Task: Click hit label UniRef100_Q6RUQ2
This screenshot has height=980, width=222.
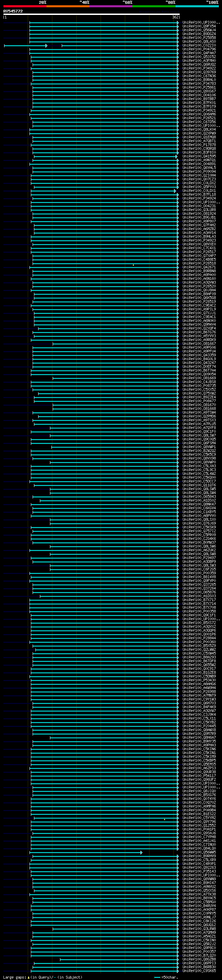Action: click(x=199, y=64)
